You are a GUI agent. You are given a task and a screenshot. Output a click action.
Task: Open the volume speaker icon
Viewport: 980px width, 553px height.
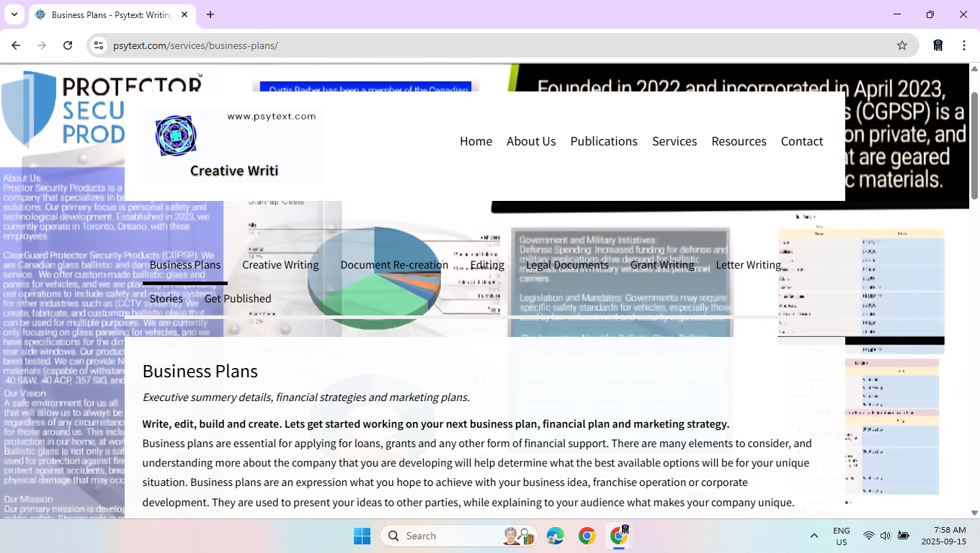click(x=886, y=536)
